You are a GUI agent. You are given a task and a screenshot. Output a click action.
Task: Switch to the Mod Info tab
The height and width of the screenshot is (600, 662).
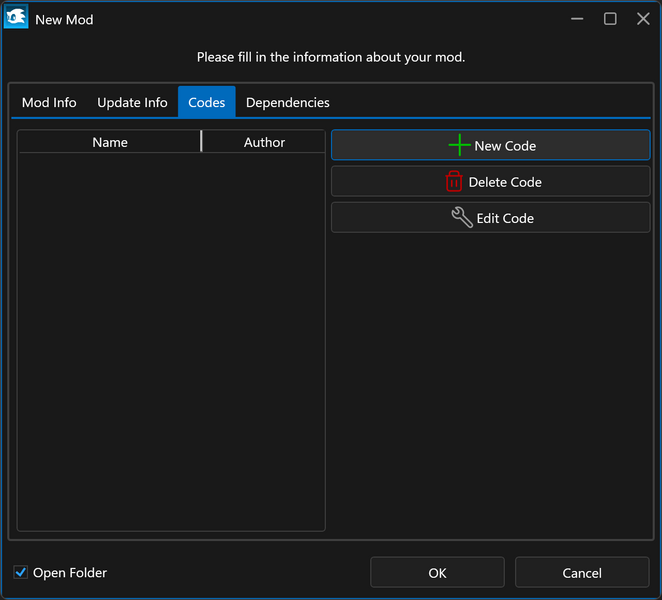49,102
